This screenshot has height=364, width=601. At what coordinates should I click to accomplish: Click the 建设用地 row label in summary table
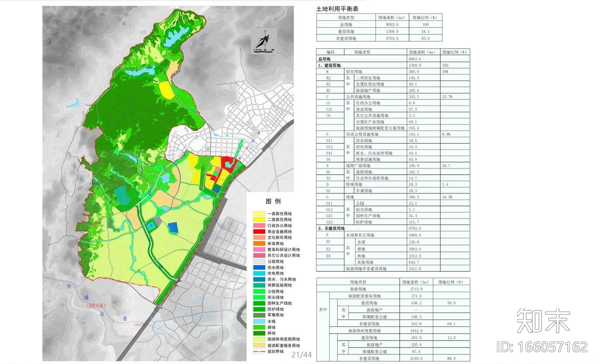point(346,31)
